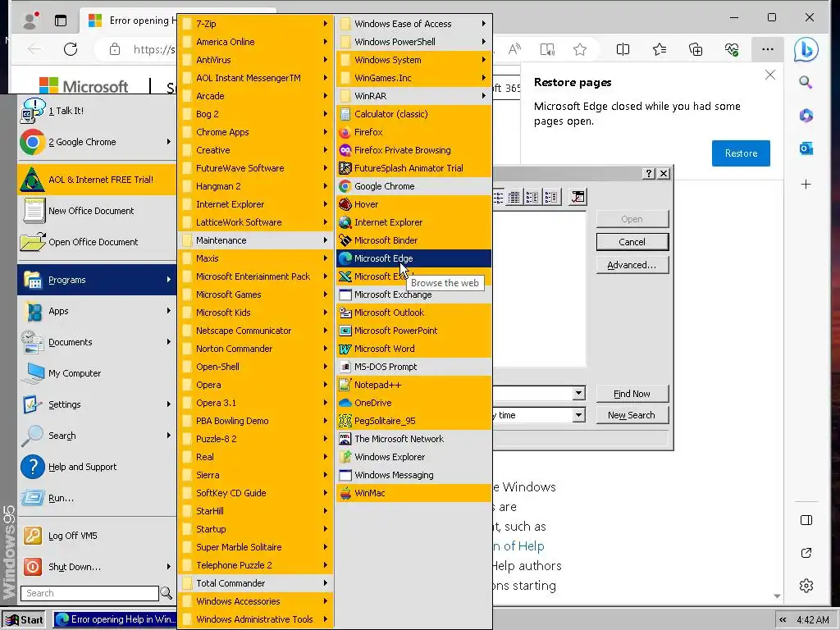The width and height of the screenshot is (840, 630).
Task: Launch Microsoft PowerPoint
Action: coord(413,331)
